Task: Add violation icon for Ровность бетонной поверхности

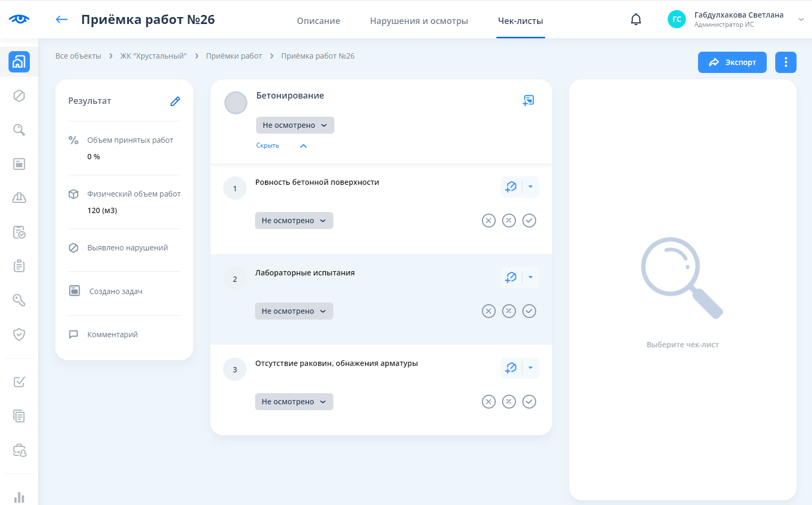Action: (x=511, y=187)
